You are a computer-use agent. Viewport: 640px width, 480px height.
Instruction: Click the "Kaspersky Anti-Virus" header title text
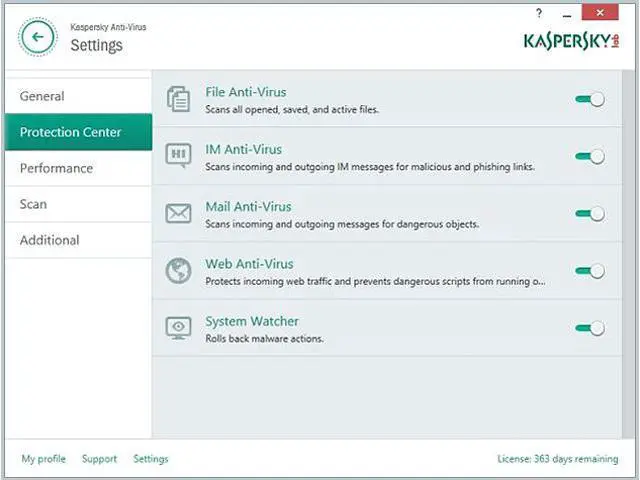tap(108, 27)
